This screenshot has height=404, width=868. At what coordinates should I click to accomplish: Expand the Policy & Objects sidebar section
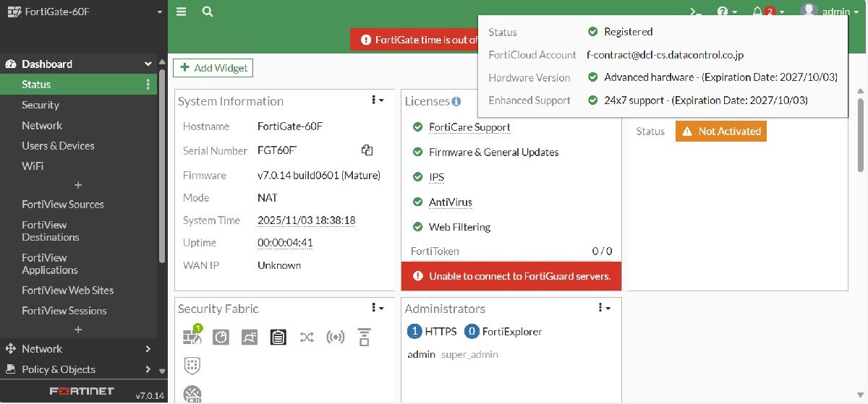80,369
